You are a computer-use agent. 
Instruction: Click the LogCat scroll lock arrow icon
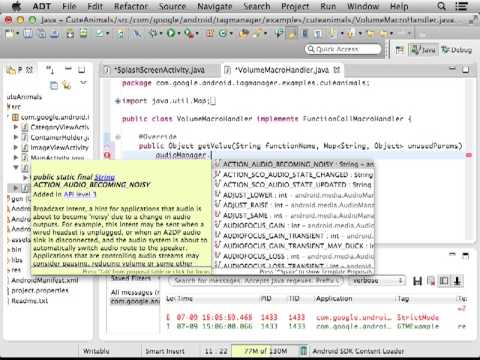[x=457, y=281]
